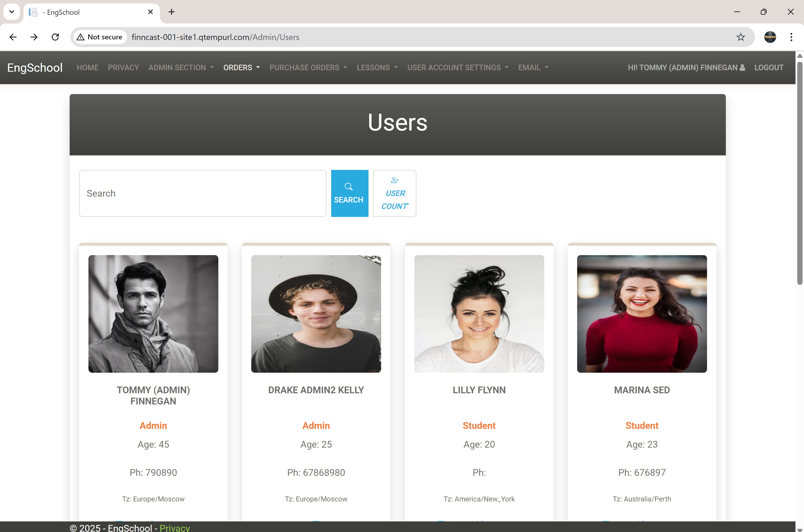Navigate back with the browser arrow
Viewport: 804px width, 532px height.
tap(13, 37)
